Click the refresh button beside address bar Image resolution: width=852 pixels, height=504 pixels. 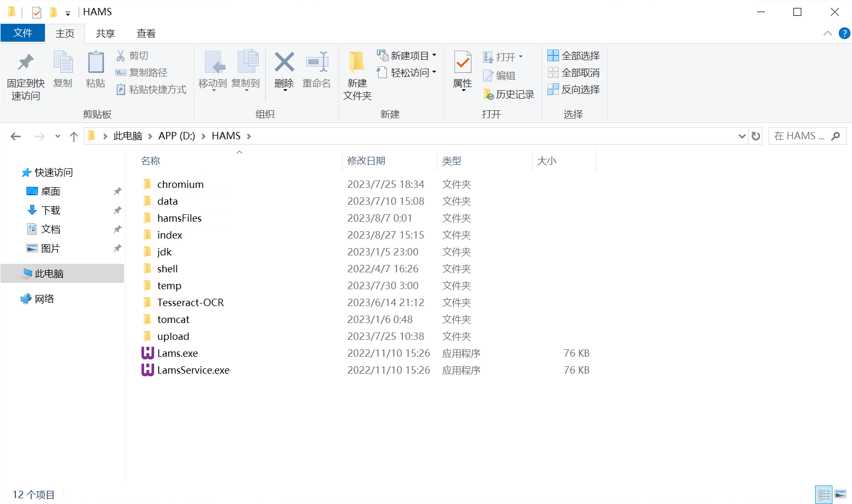(x=756, y=136)
